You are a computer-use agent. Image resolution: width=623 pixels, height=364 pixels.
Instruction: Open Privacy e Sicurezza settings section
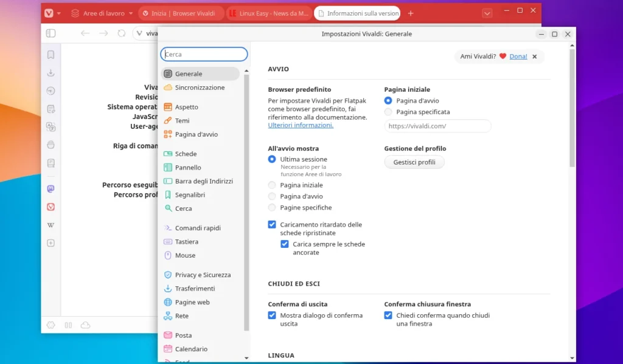[x=202, y=275]
